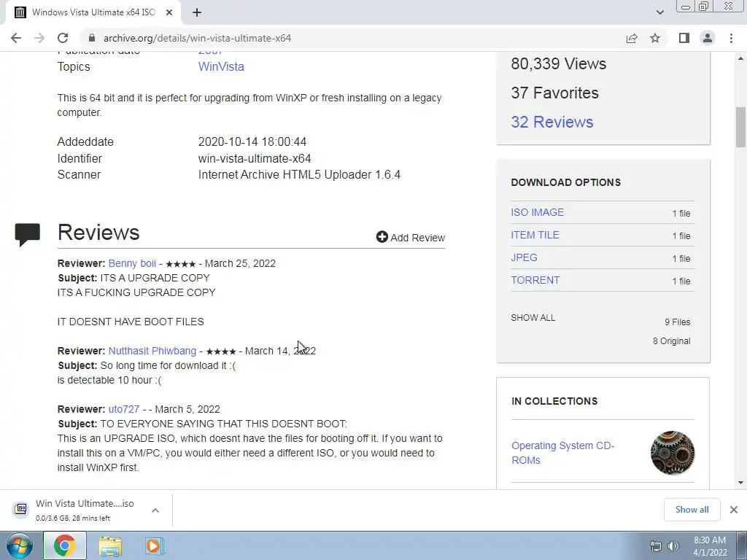Click the page scrollbar thumb
This screenshot has width=747, height=560.
coord(740,127)
